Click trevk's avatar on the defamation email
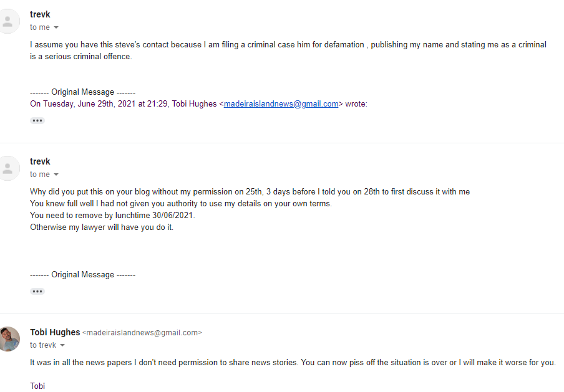This screenshot has width=564, height=392. 7,21
